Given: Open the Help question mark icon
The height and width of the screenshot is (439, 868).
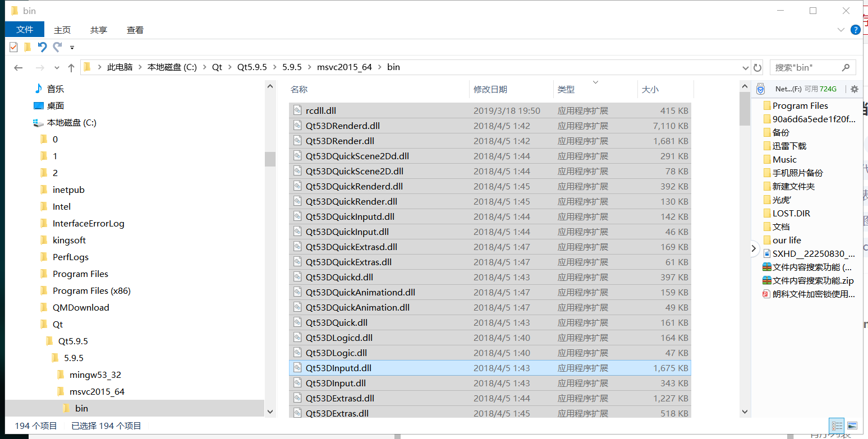Looking at the screenshot, I should (x=856, y=30).
